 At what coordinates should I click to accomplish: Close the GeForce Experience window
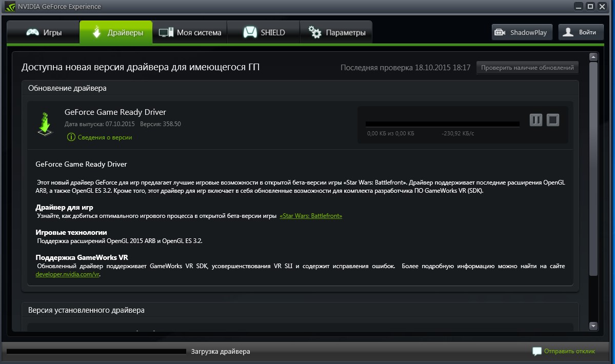pyautogui.click(x=602, y=7)
